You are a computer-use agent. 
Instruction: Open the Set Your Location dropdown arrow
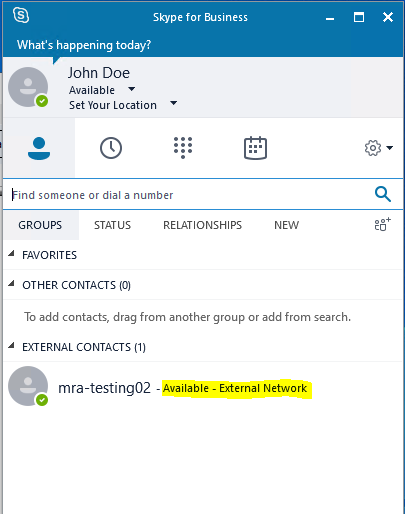[x=173, y=103]
